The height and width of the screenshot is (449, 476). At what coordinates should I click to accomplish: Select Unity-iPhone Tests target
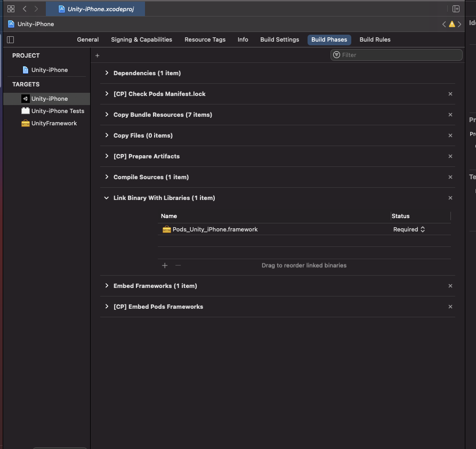[x=46, y=111]
